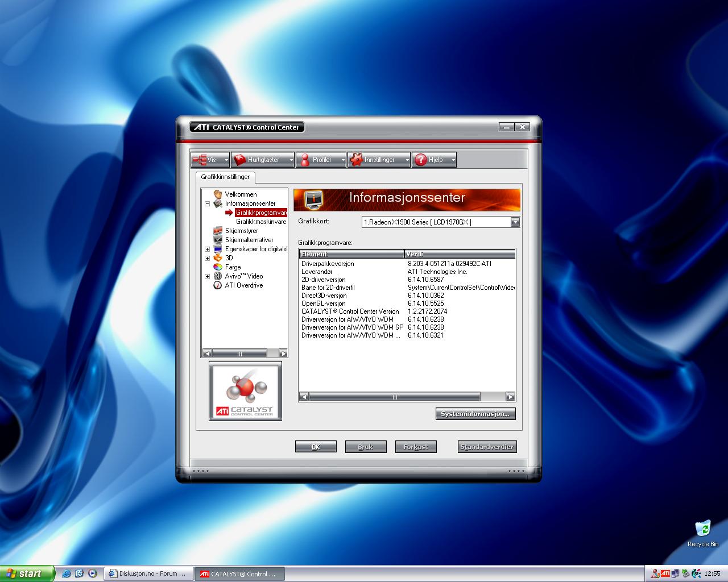Expand the Avivo Video tree node
The width and height of the screenshot is (728, 582).
click(x=207, y=276)
